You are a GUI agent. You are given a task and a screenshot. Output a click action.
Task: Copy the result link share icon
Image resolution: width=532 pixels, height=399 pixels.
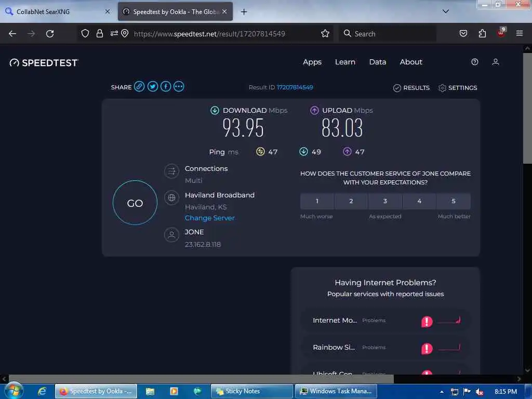(x=139, y=87)
